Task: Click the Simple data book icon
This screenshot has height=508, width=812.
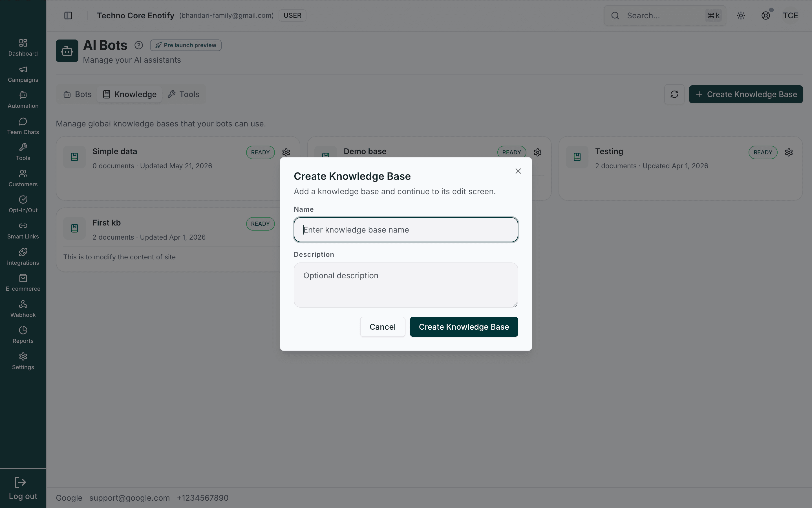Action: coord(74,157)
